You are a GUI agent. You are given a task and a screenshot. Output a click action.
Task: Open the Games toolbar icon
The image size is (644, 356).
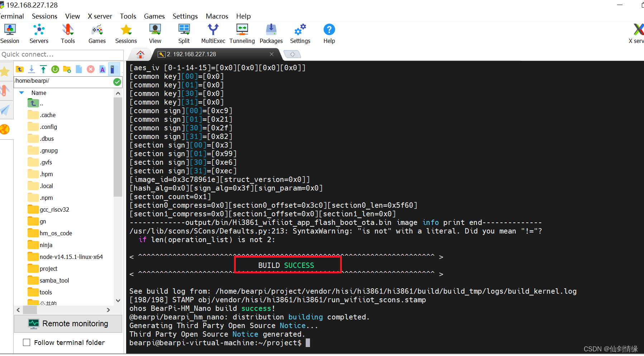coord(97,34)
